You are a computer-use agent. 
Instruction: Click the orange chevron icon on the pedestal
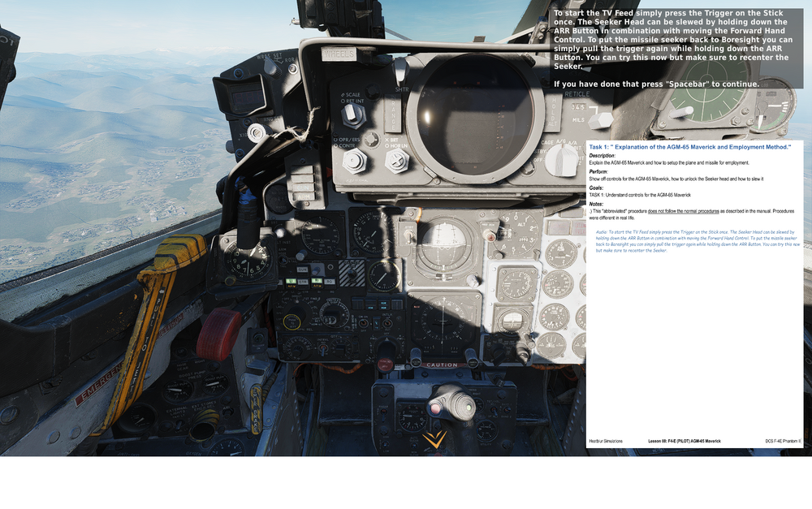click(434, 440)
